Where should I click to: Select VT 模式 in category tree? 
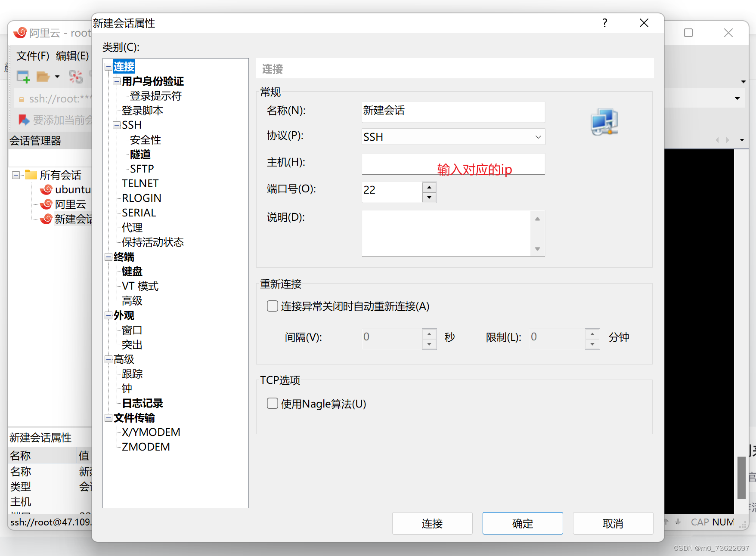pos(140,286)
